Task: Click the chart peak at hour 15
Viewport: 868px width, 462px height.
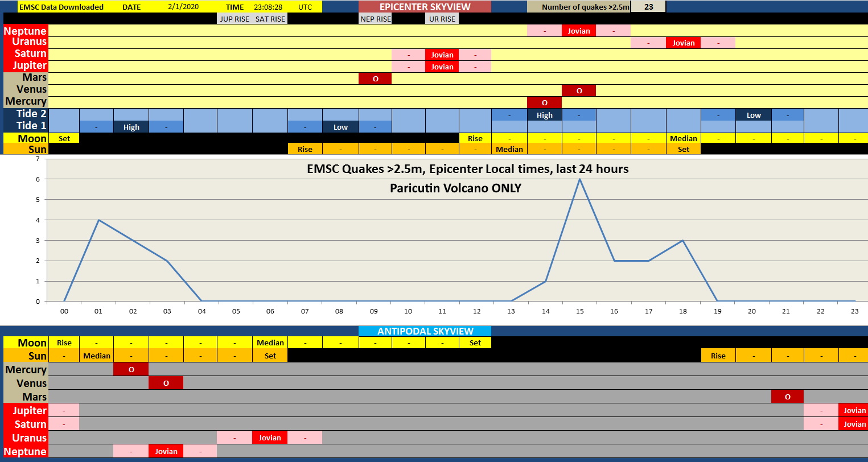Action: (579, 179)
